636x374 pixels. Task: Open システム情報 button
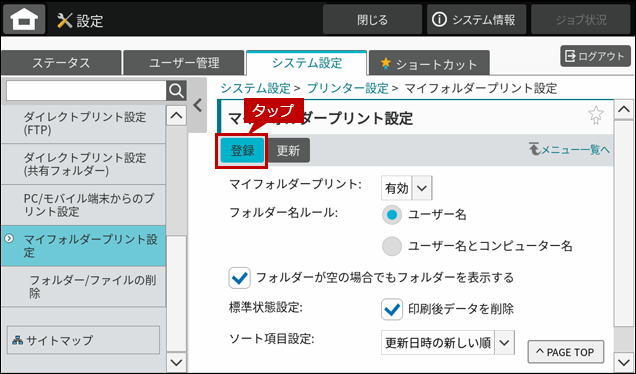[476, 19]
